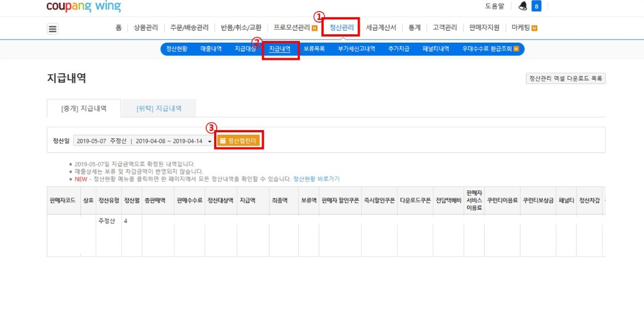Click 정산차감 column header
Screen dimensions: 644x320
(589, 200)
